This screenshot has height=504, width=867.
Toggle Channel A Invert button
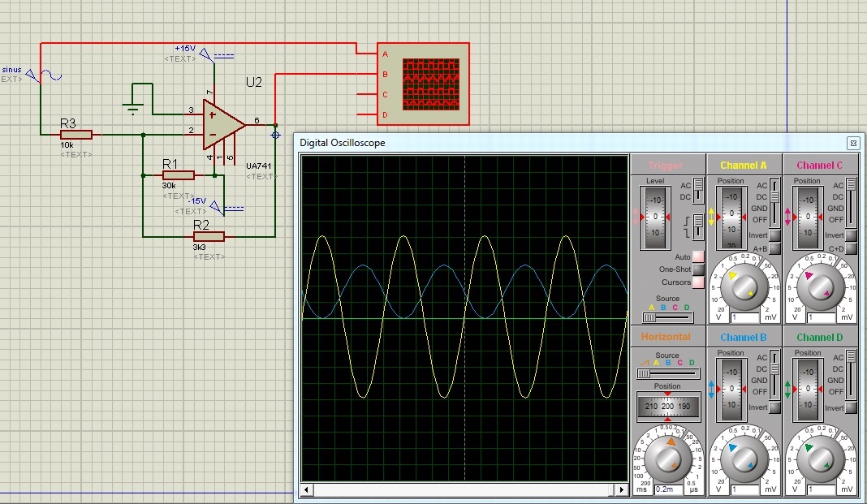775,235
